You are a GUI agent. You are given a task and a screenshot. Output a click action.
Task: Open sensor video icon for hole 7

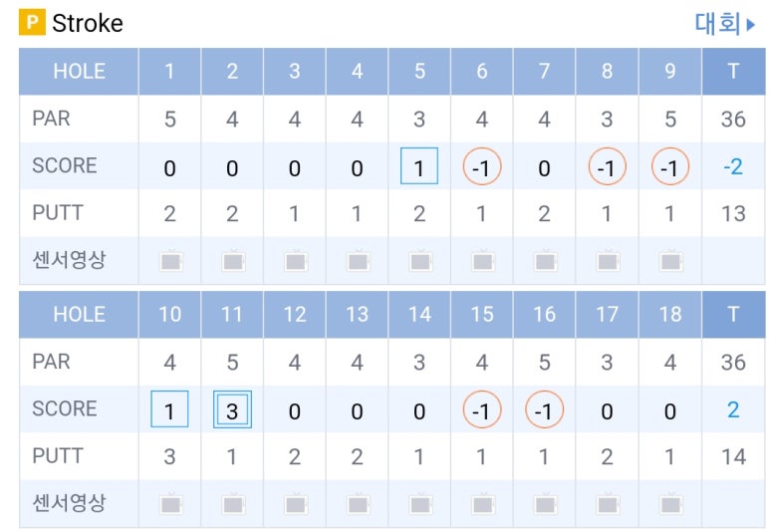545,261
